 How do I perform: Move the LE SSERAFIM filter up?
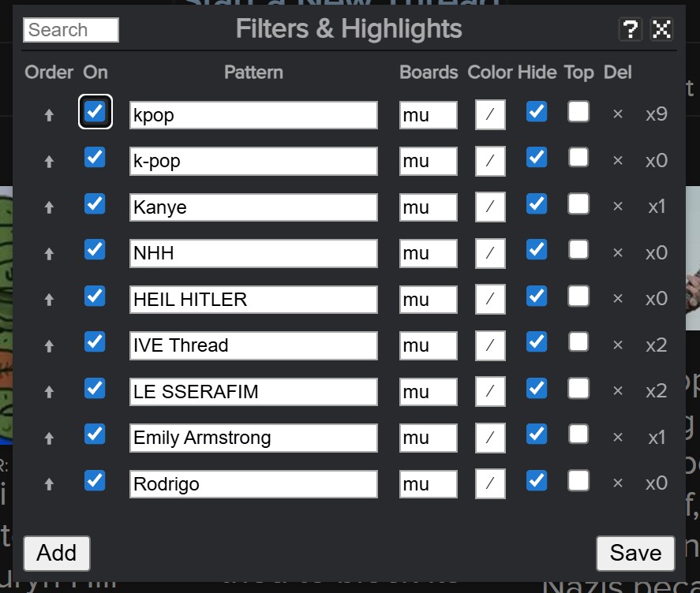pos(49,392)
